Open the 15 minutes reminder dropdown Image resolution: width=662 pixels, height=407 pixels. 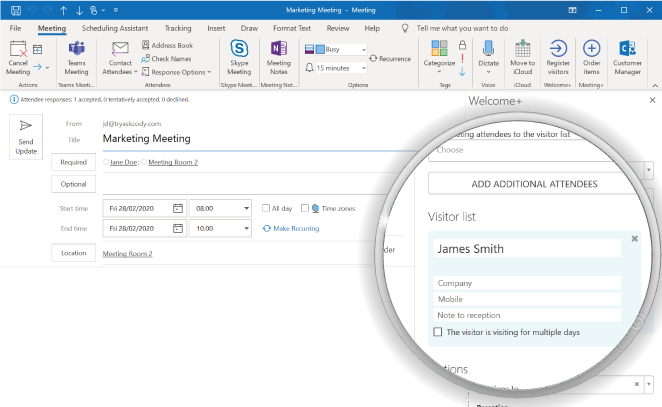tap(364, 68)
